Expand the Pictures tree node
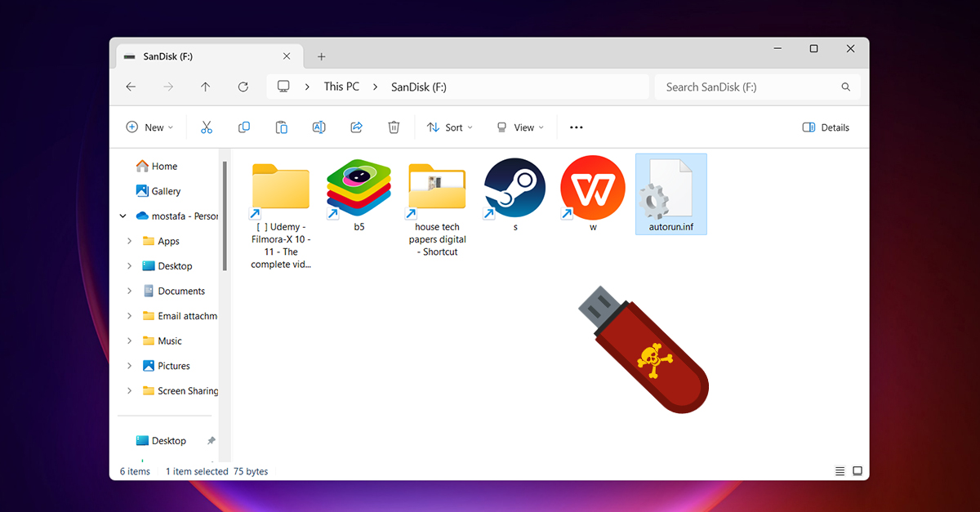Image resolution: width=980 pixels, height=512 pixels. [130, 366]
